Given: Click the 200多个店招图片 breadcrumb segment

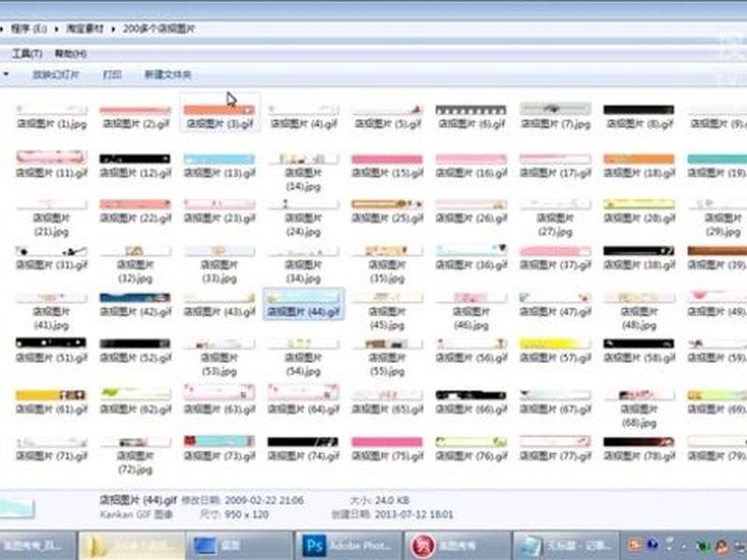Looking at the screenshot, I should click(159, 29).
